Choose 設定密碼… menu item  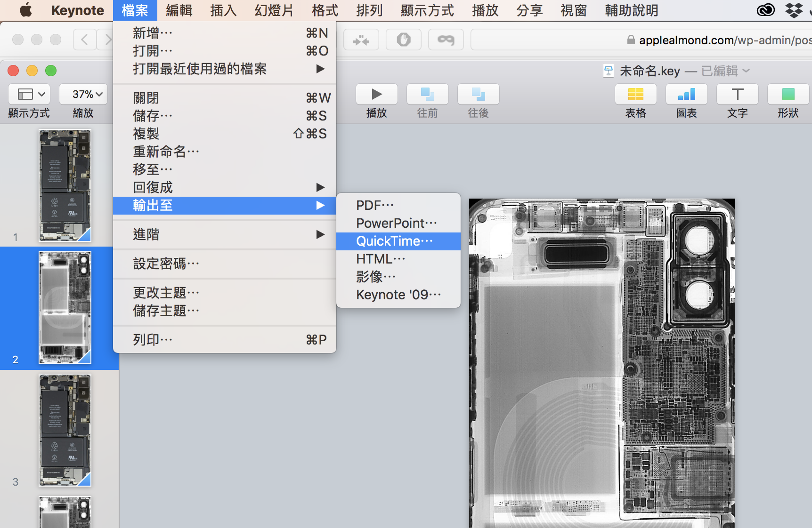(225, 264)
